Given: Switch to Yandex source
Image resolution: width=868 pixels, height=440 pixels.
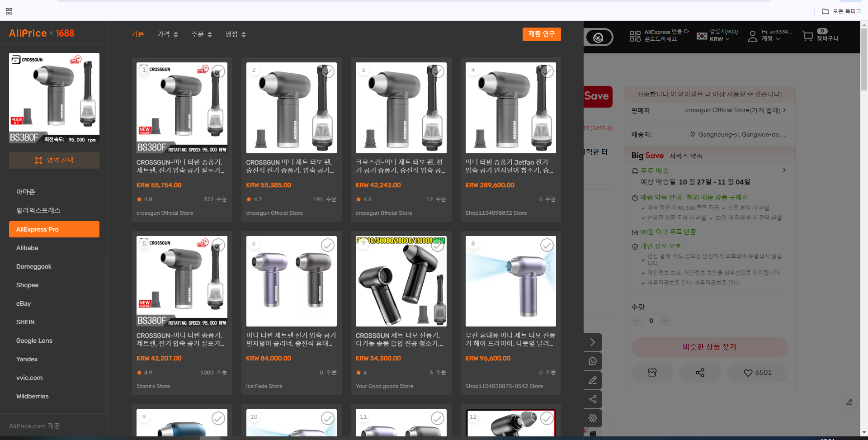Looking at the screenshot, I should click(x=54, y=359).
